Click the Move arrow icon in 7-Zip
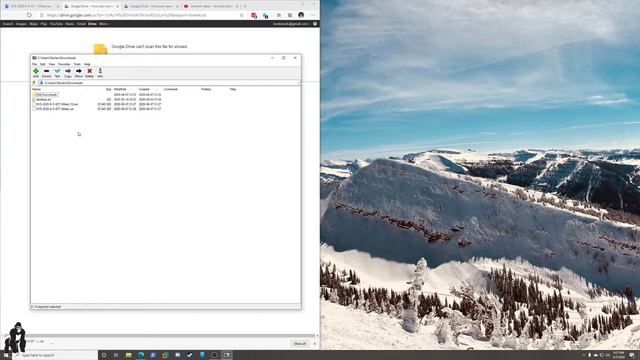The width and height of the screenshot is (640, 360). point(78,72)
